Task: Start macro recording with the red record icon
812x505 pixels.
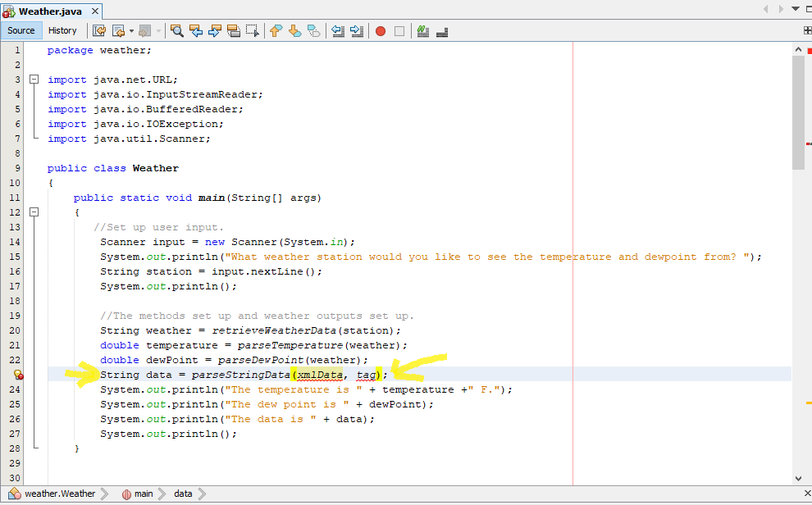Action: (x=379, y=30)
